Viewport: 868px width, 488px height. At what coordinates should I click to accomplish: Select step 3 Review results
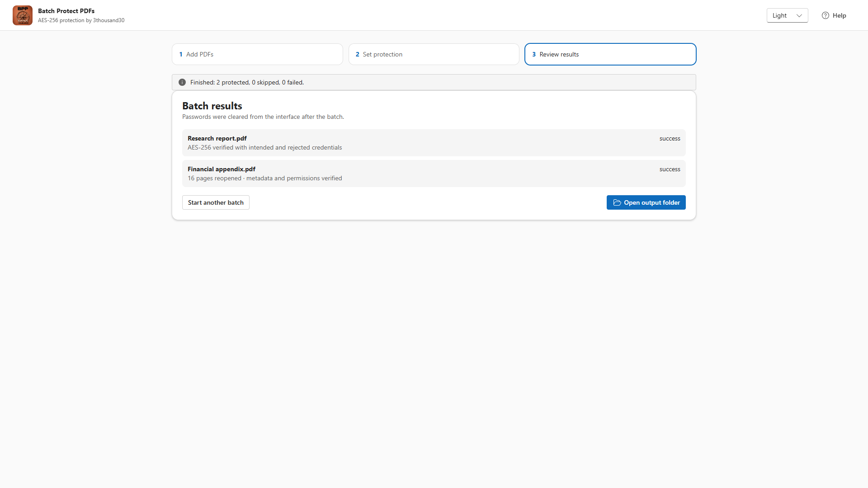(x=610, y=54)
